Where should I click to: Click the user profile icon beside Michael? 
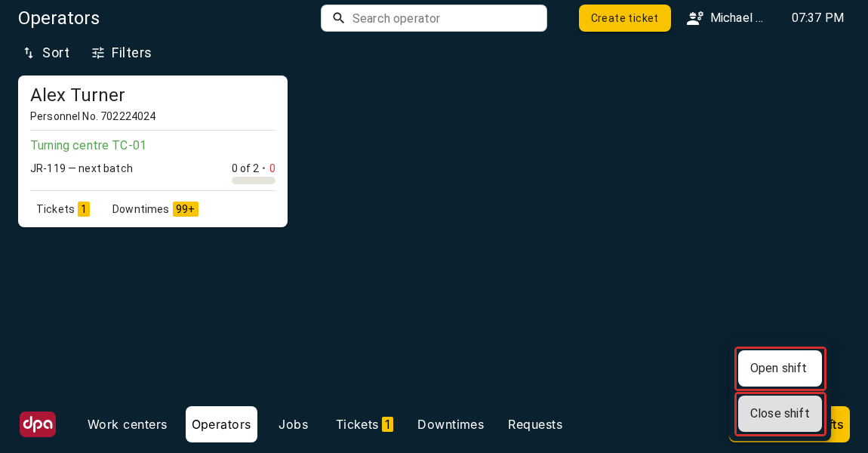(x=694, y=18)
